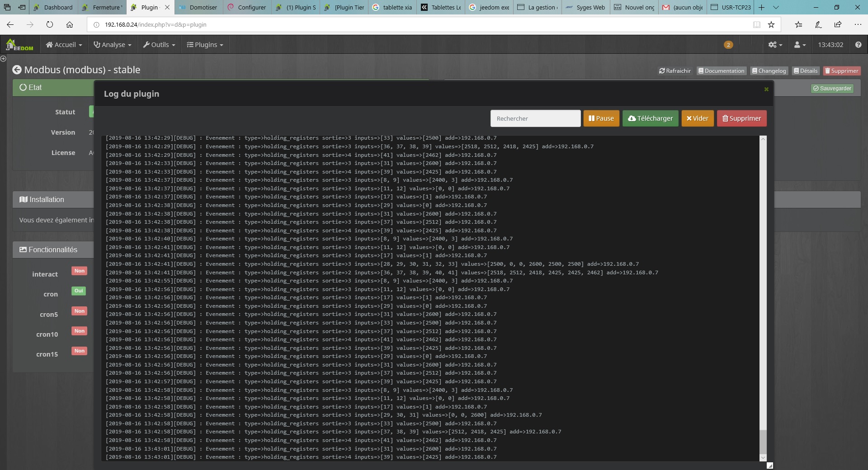Click the share page icon
The height and width of the screenshot is (470, 868).
click(x=838, y=25)
